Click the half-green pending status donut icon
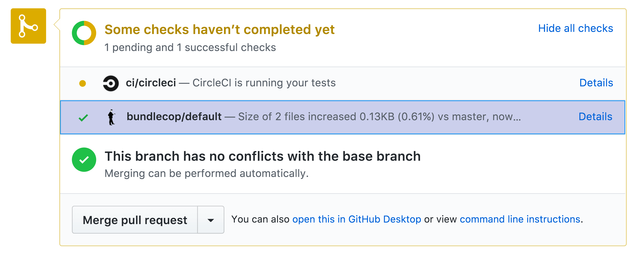644x255 pixels. (x=84, y=33)
